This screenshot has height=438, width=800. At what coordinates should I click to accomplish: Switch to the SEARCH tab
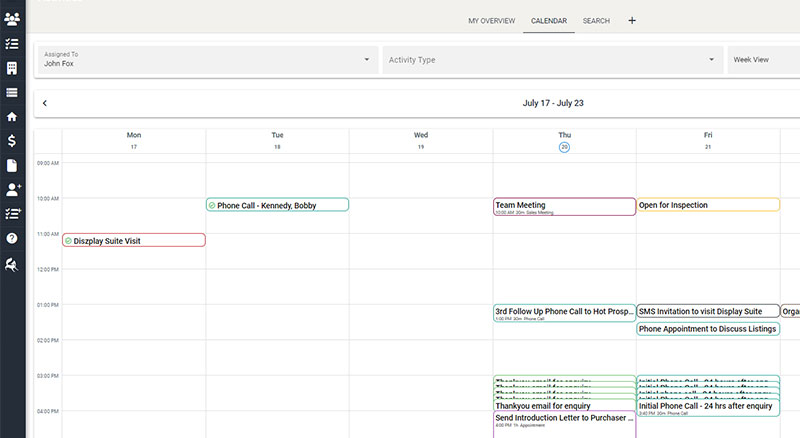(x=596, y=21)
